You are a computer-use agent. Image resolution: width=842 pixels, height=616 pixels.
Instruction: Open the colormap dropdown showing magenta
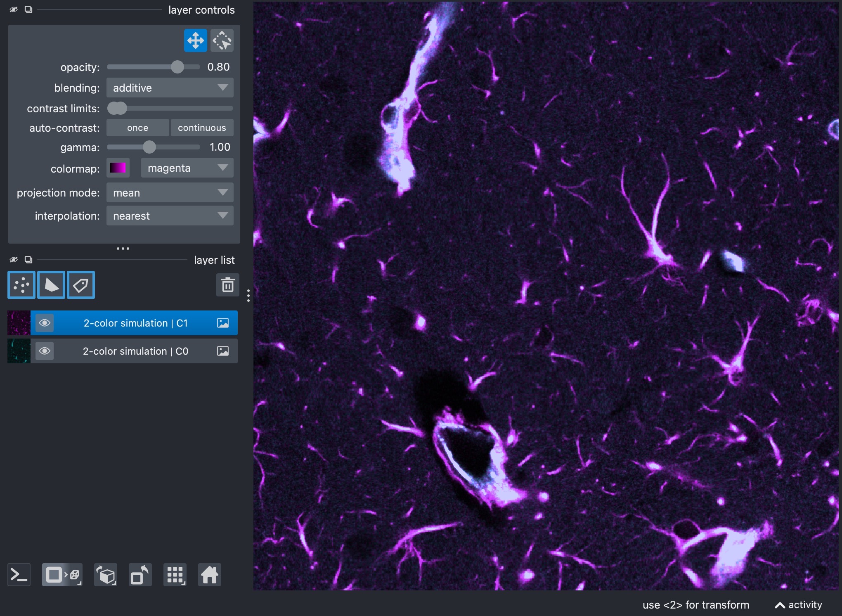(x=187, y=168)
